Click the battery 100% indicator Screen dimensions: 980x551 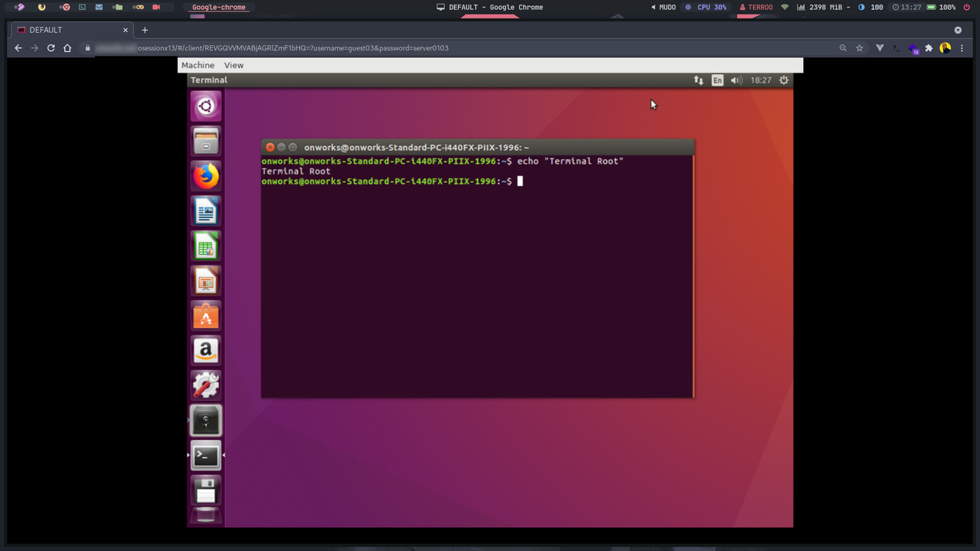[x=941, y=7]
